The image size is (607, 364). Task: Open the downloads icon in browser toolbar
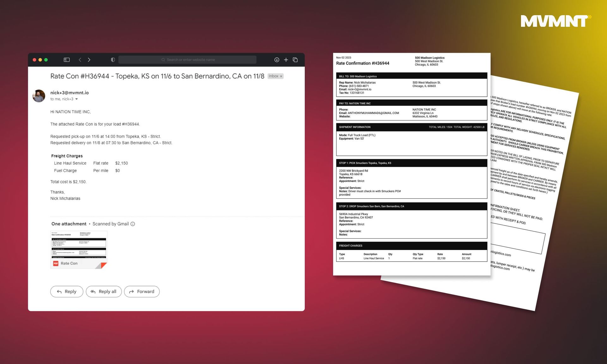click(277, 60)
